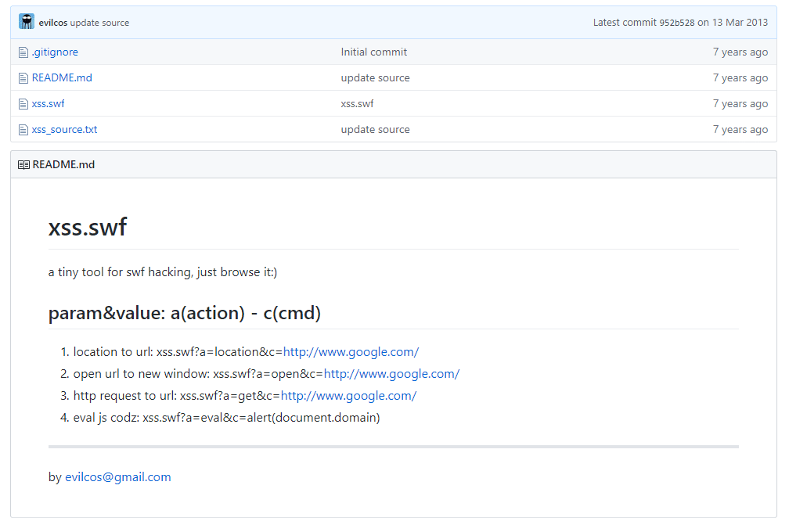Open google.com link in 'http request to url' item

click(x=349, y=396)
